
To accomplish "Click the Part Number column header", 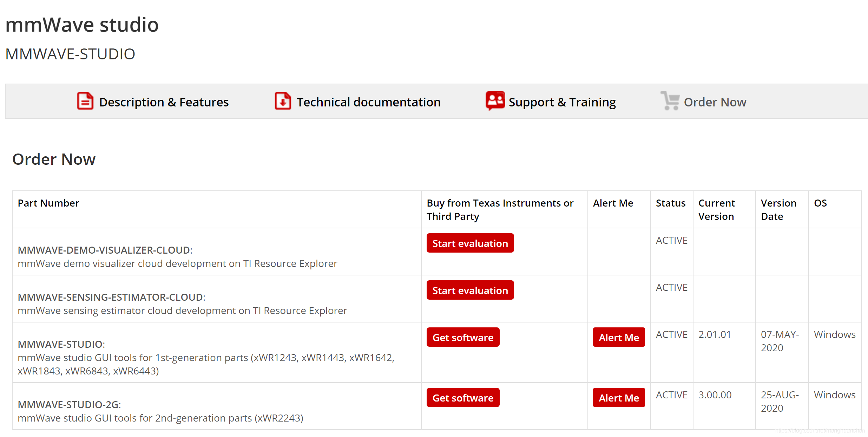I will (x=48, y=203).
